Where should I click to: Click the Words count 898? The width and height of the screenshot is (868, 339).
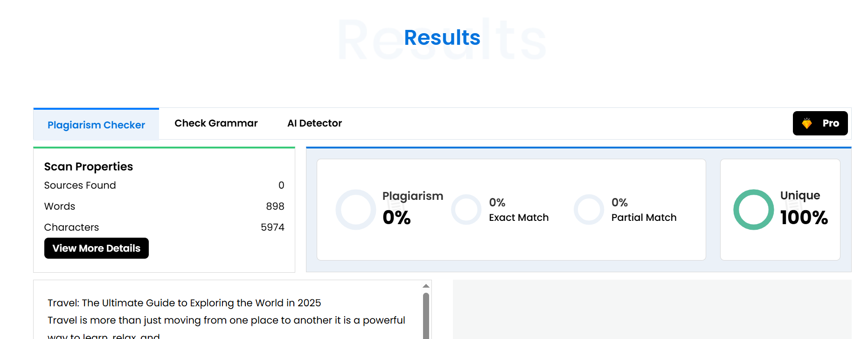275,206
